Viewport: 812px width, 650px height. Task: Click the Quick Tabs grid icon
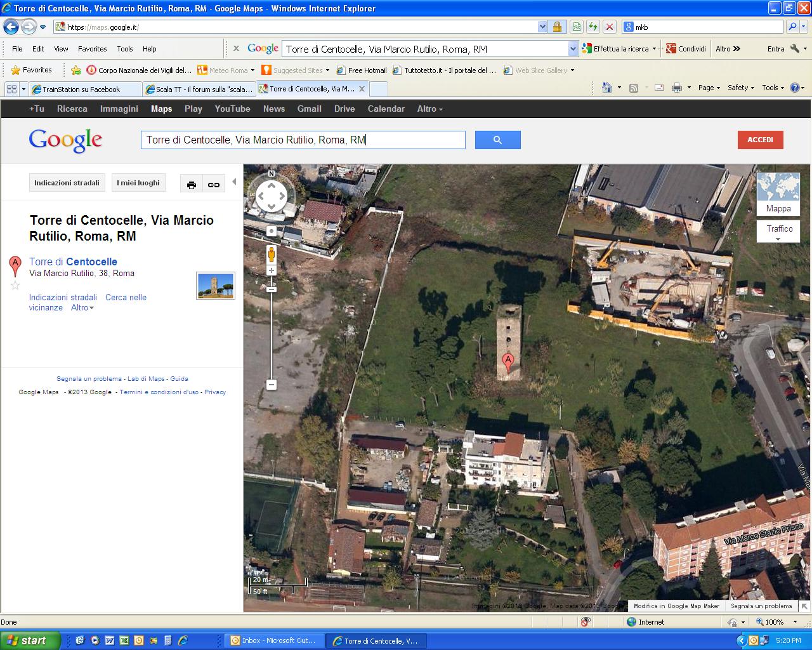11,89
